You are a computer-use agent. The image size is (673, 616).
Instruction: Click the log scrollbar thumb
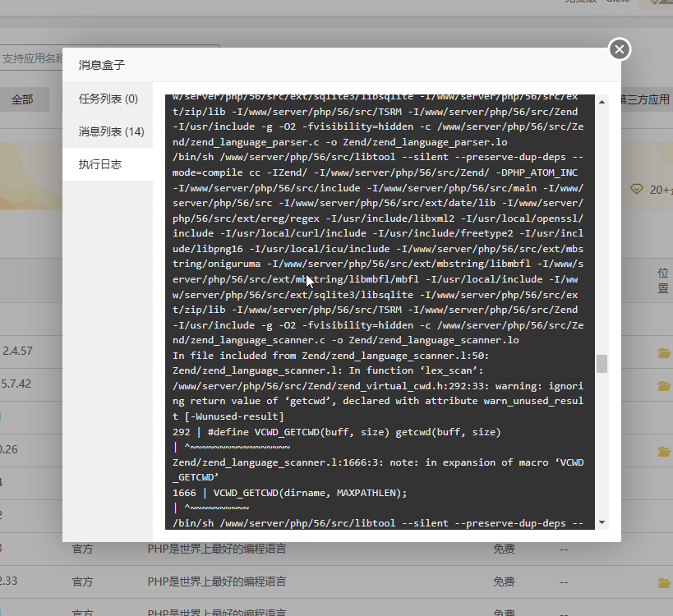pos(602,364)
